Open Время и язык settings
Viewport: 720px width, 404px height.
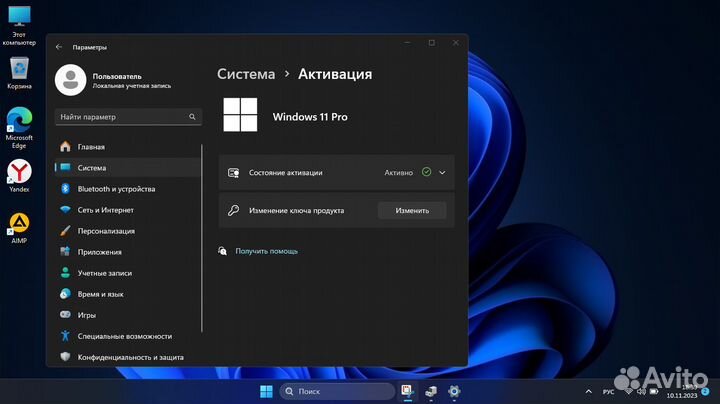click(128, 294)
